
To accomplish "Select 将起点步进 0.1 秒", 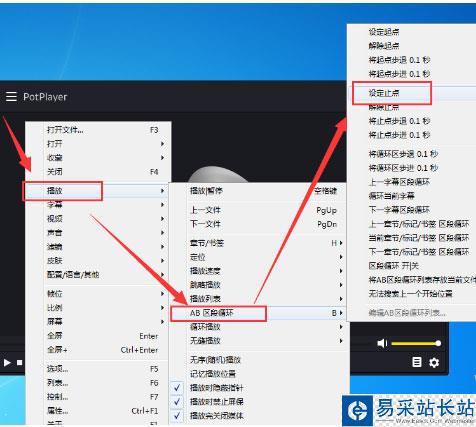I will [x=412, y=74].
